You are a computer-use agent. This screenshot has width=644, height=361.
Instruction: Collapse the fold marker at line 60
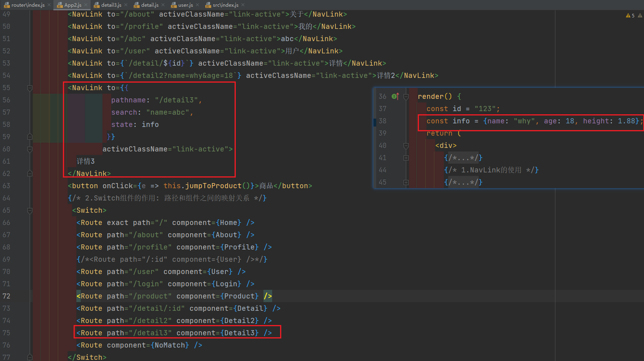(x=30, y=149)
